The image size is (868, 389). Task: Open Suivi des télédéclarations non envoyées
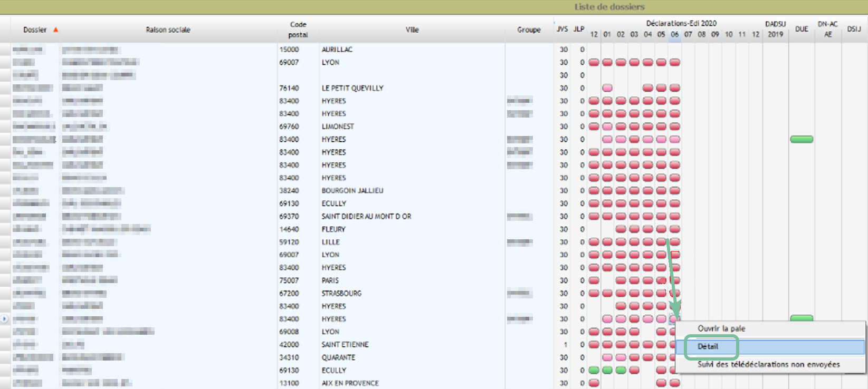click(768, 364)
